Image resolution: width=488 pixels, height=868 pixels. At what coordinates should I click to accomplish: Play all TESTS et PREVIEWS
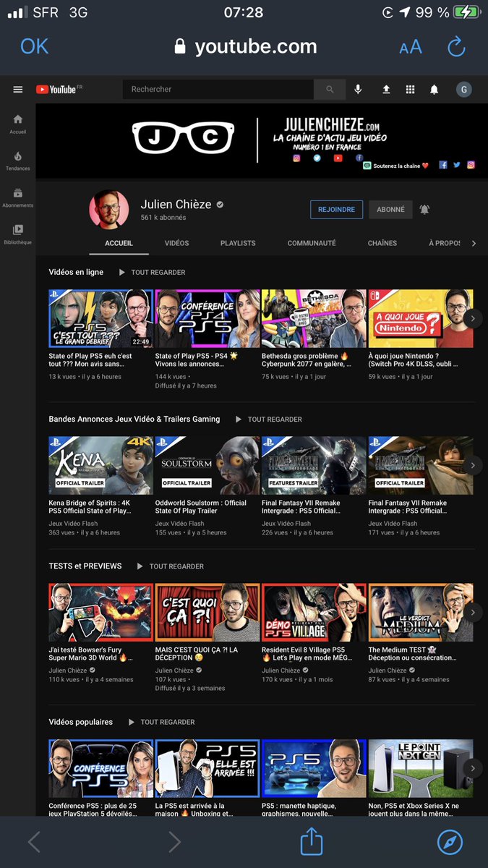(x=170, y=566)
